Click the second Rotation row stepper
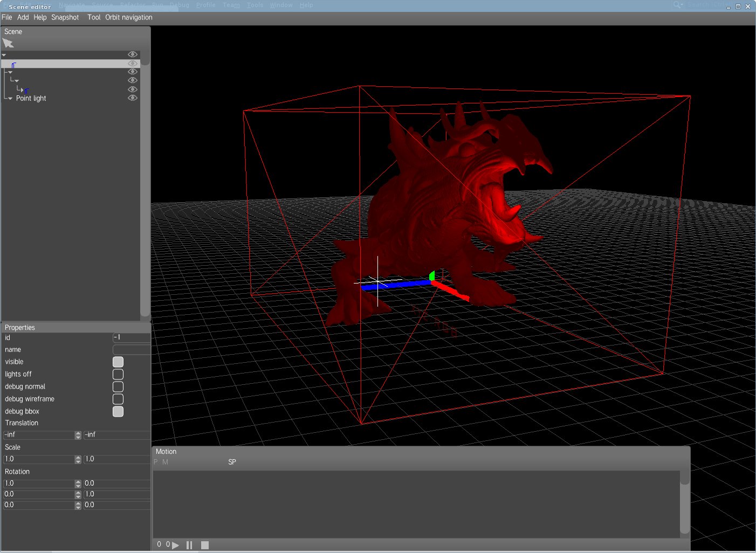756x553 pixels. 78,494
